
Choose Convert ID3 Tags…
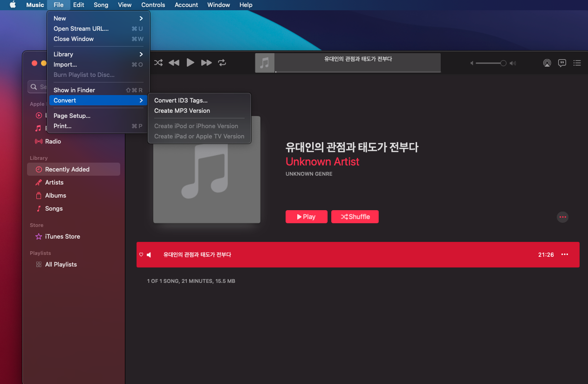point(199,100)
